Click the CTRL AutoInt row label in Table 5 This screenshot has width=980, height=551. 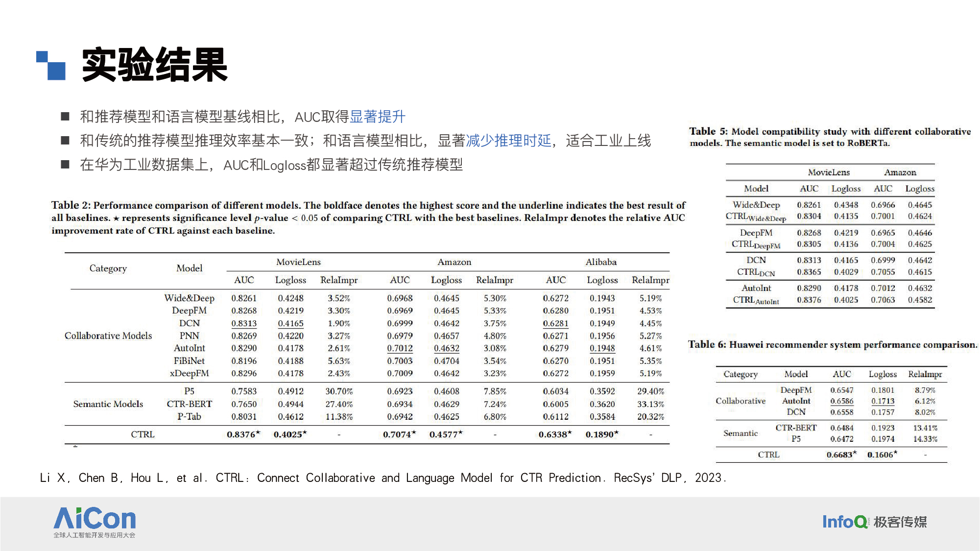coord(756,300)
